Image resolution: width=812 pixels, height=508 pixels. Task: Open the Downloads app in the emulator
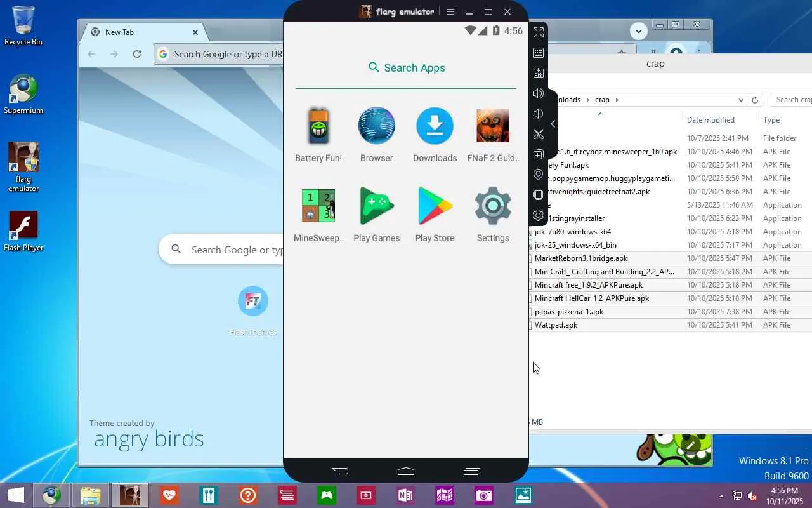435,134
